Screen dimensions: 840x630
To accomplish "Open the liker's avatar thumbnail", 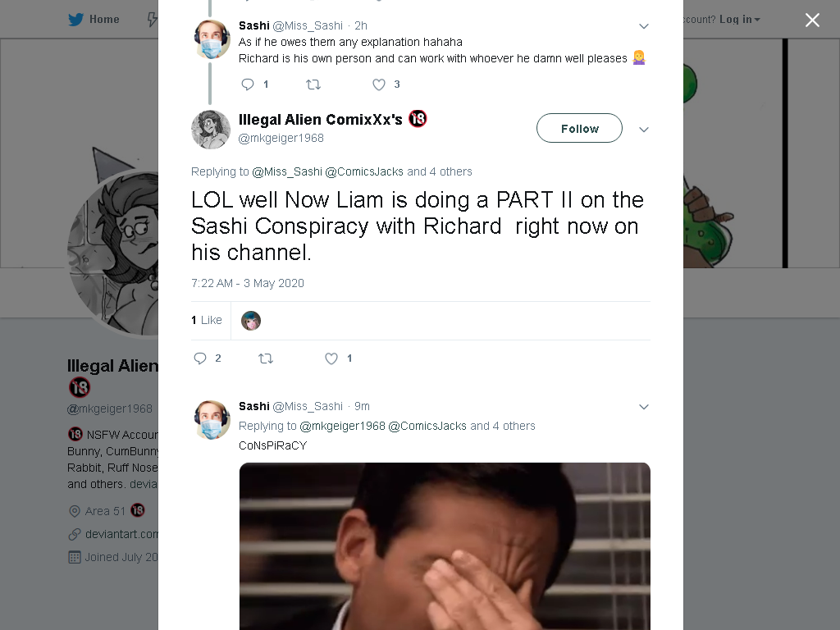I will tap(251, 321).
